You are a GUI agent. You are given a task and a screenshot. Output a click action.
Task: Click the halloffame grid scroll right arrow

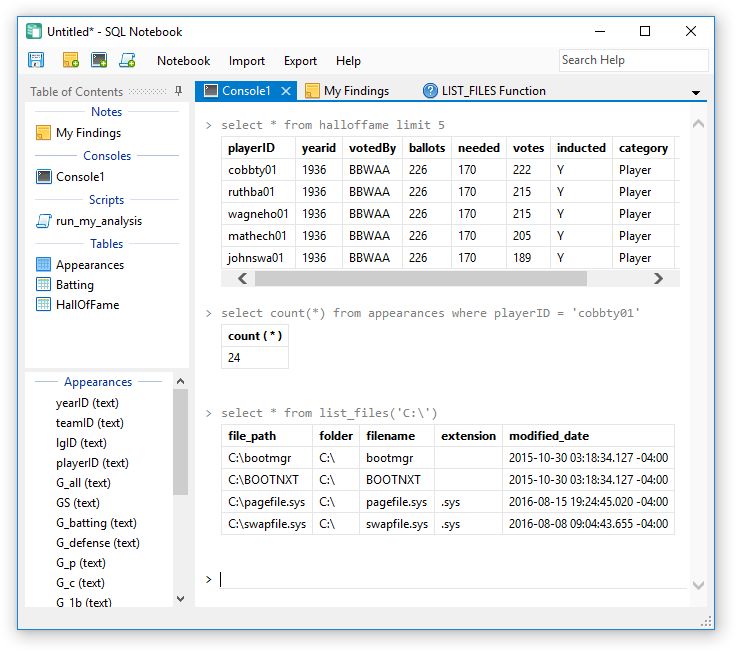coord(659,278)
